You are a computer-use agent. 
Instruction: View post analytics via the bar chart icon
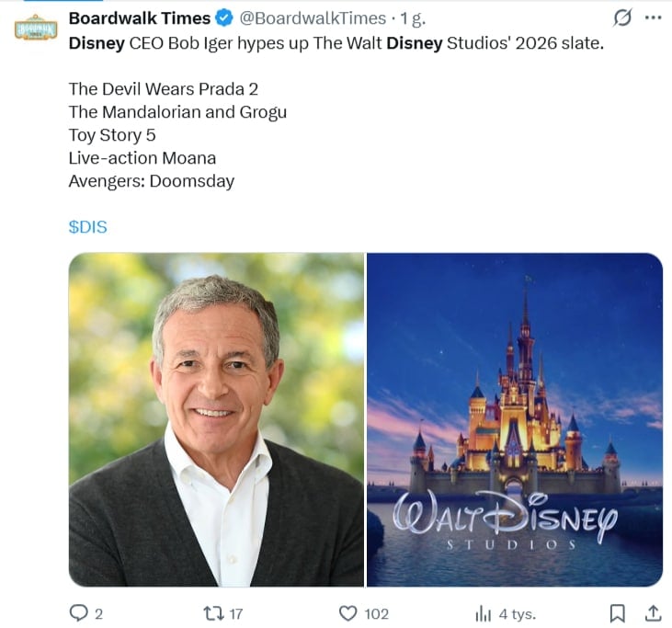click(483, 614)
